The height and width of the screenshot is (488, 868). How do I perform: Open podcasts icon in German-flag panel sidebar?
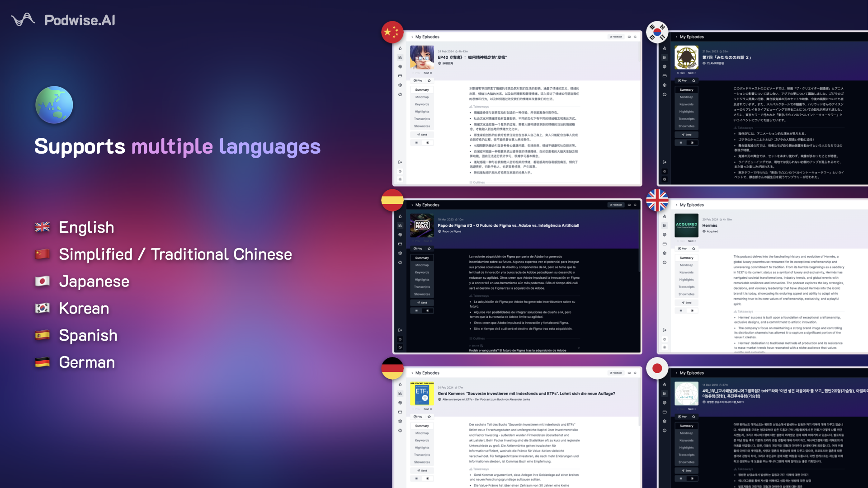click(x=400, y=403)
